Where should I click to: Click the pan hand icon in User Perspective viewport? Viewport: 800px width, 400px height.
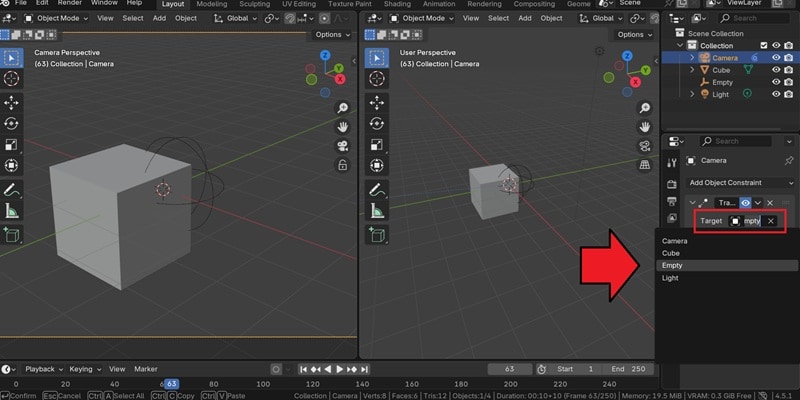coord(645,127)
